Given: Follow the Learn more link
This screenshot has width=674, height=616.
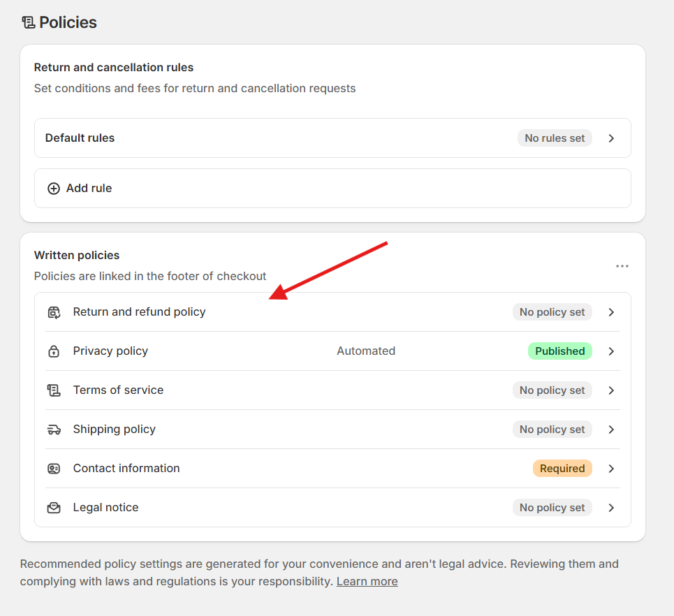Looking at the screenshot, I should [367, 581].
